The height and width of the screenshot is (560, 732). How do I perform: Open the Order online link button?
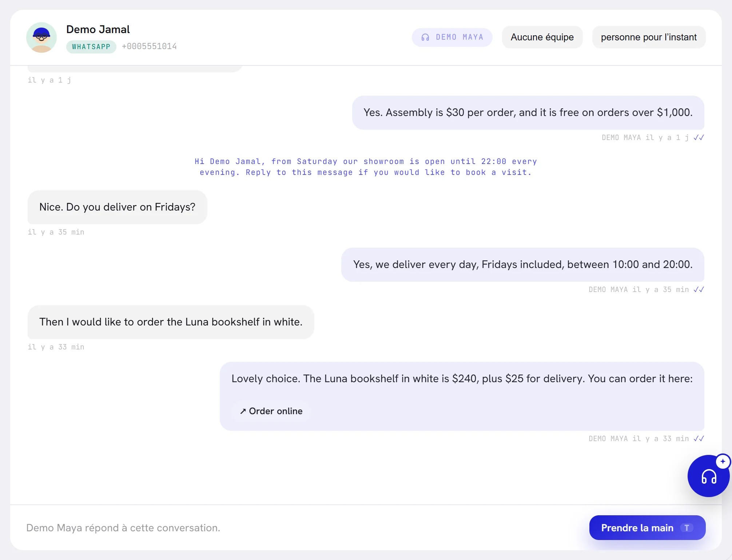(271, 411)
